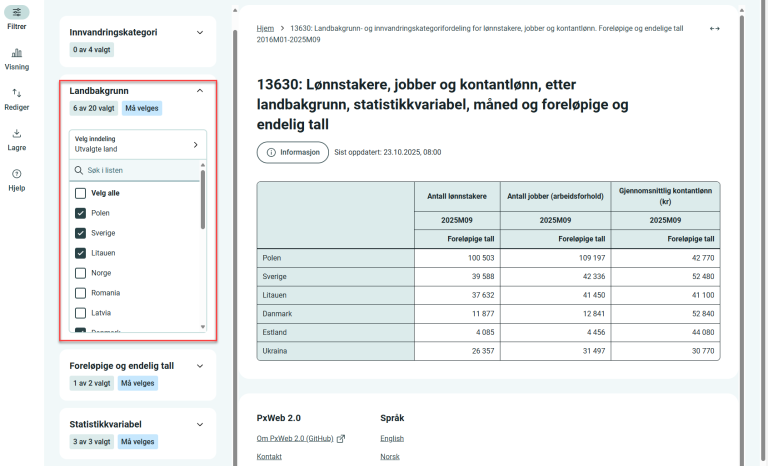768x466 pixels.
Task: Click Gjennomsnittlig kontantlønn (kr) column header
Action: tap(665, 196)
